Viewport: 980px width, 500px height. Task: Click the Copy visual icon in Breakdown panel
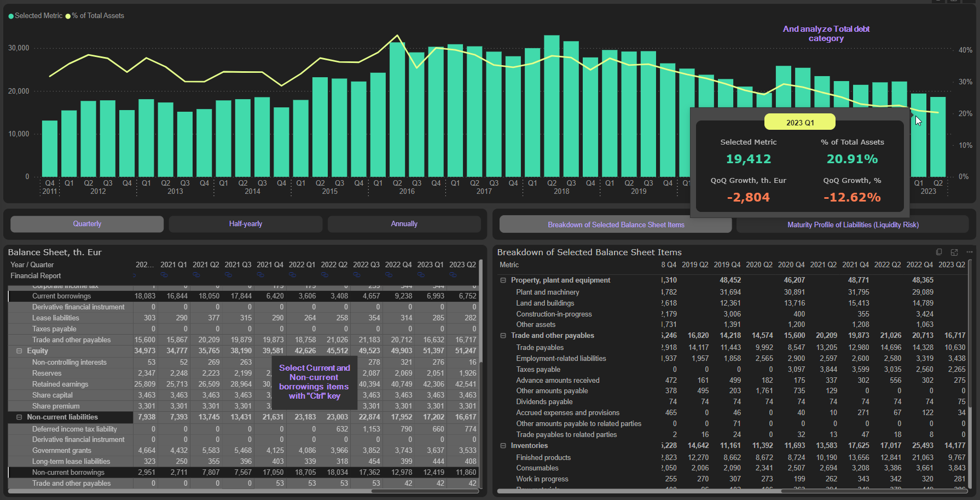939,252
